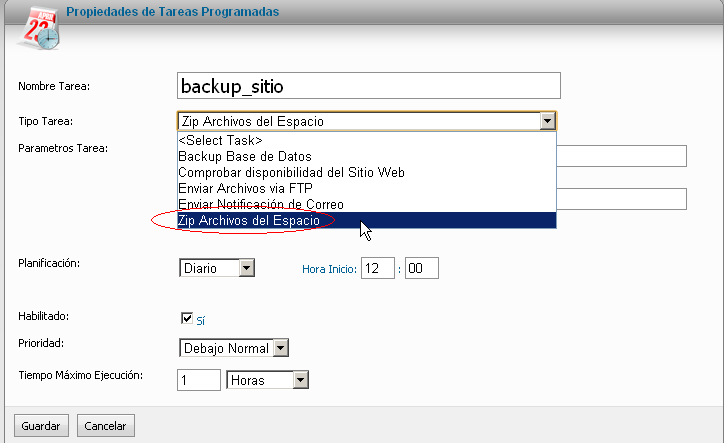Viewport: 724px width, 443px height.
Task: Choose Backup Base de Datos option
Action: pos(367,156)
